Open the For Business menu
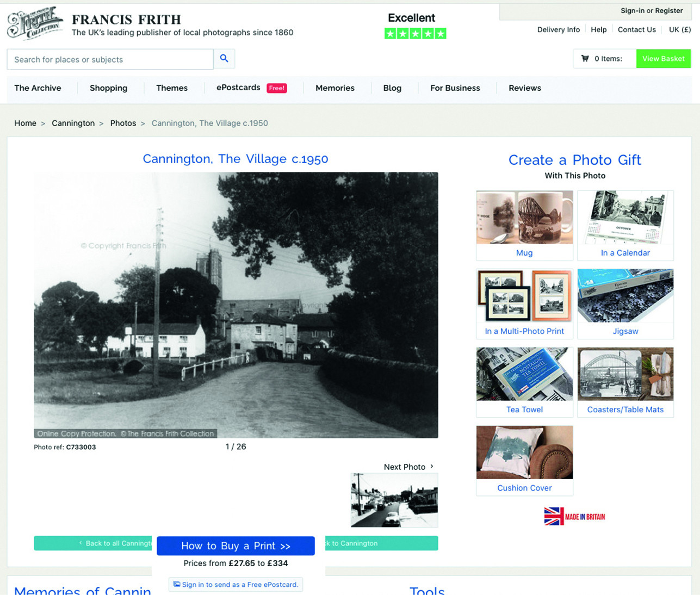Image resolution: width=700 pixels, height=595 pixels. click(455, 88)
